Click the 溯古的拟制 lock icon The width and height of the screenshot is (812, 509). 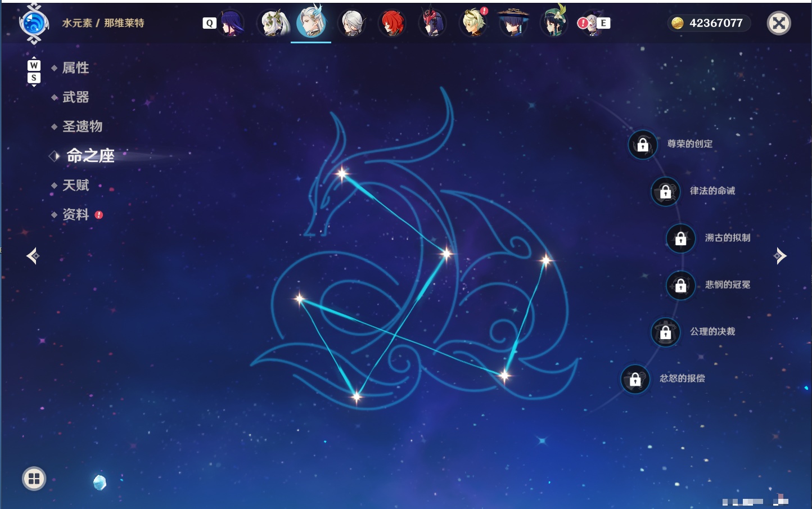pos(680,238)
